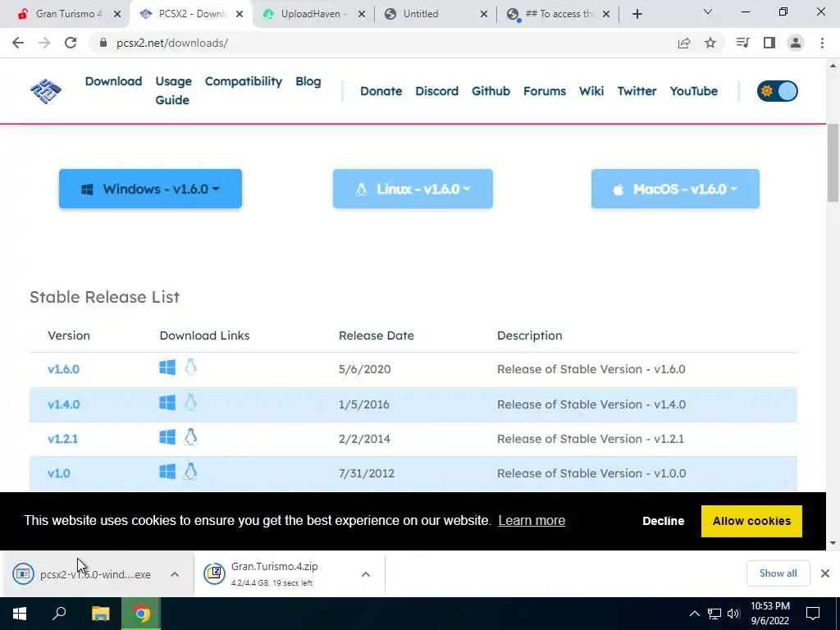Download Linux build for v1.4.0 row

[190, 403]
